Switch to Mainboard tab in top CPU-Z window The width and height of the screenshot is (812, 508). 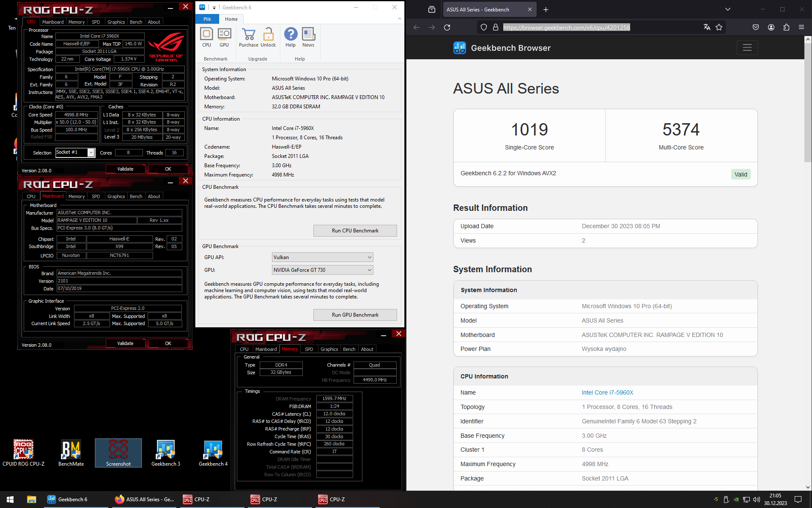point(53,22)
